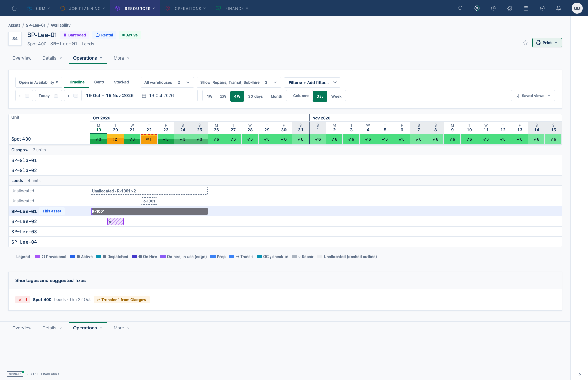588x380 pixels.
Task: Select Day columns toggle
Action: point(320,96)
